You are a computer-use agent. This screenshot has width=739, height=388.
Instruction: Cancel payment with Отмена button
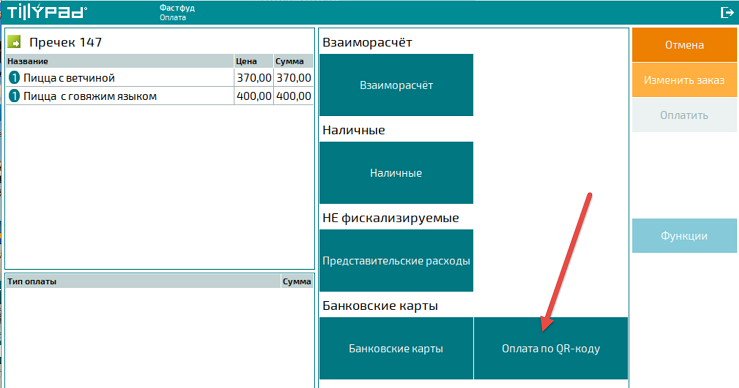point(684,45)
